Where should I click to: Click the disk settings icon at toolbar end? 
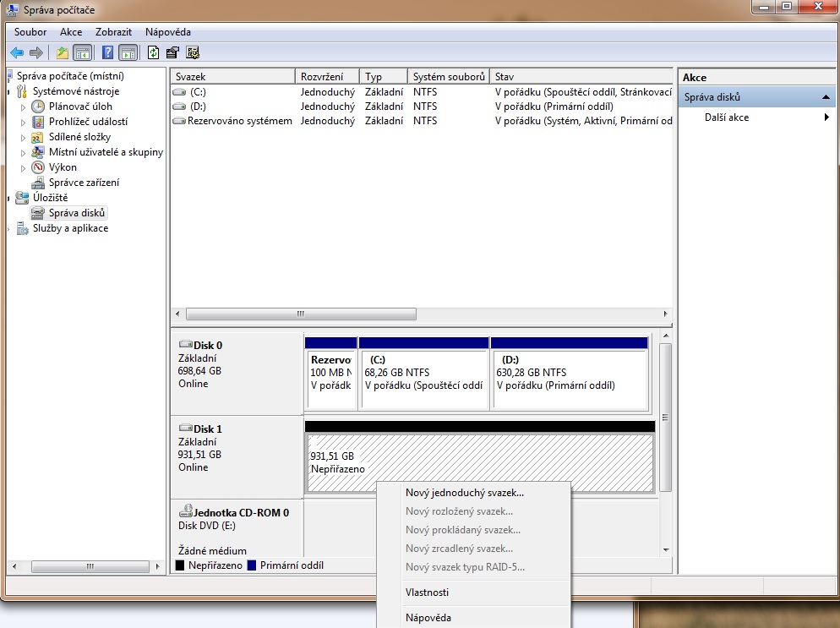coord(193,52)
